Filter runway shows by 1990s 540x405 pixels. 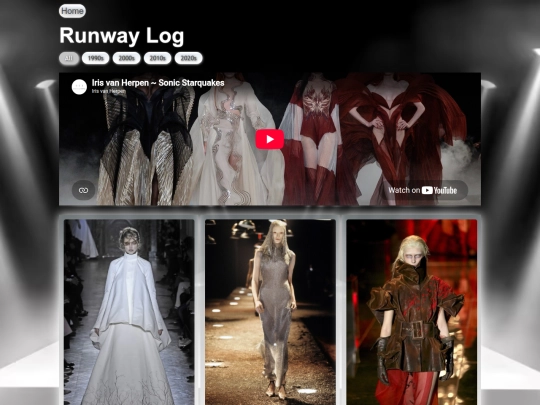[x=95, y=58]
